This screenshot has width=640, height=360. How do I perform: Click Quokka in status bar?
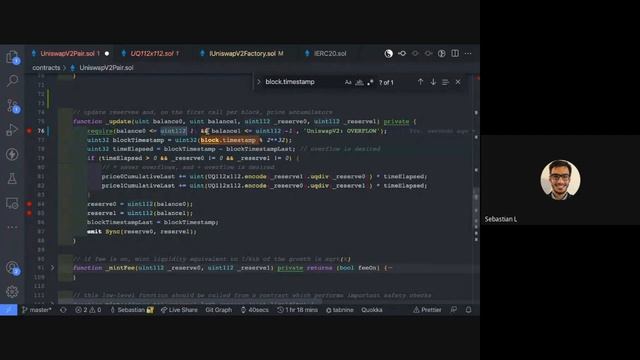(371, 310)
